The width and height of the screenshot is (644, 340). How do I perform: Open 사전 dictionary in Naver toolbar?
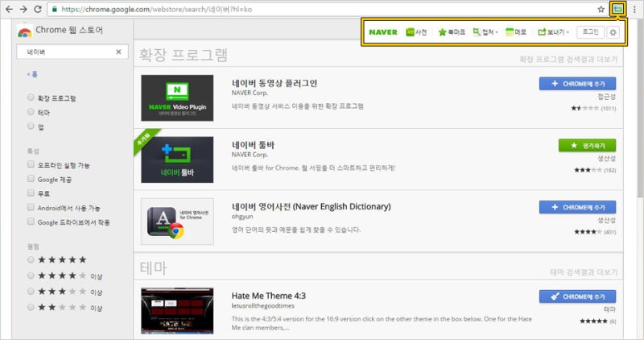point(416,32)
